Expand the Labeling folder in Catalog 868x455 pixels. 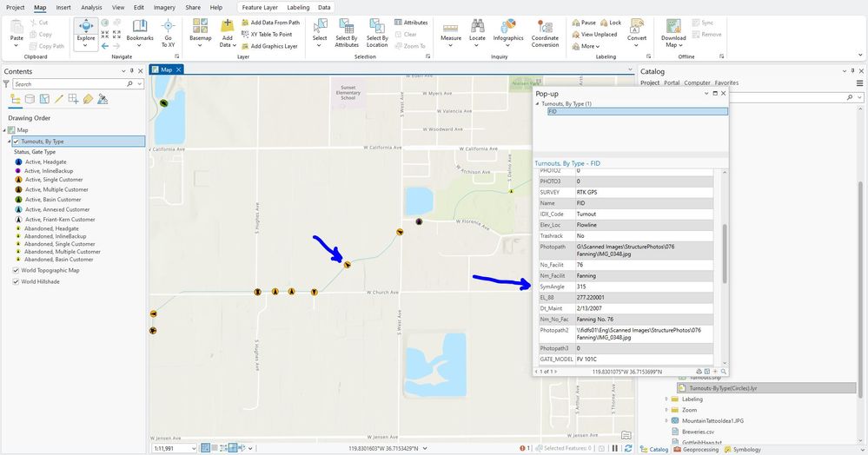(666, 399)
